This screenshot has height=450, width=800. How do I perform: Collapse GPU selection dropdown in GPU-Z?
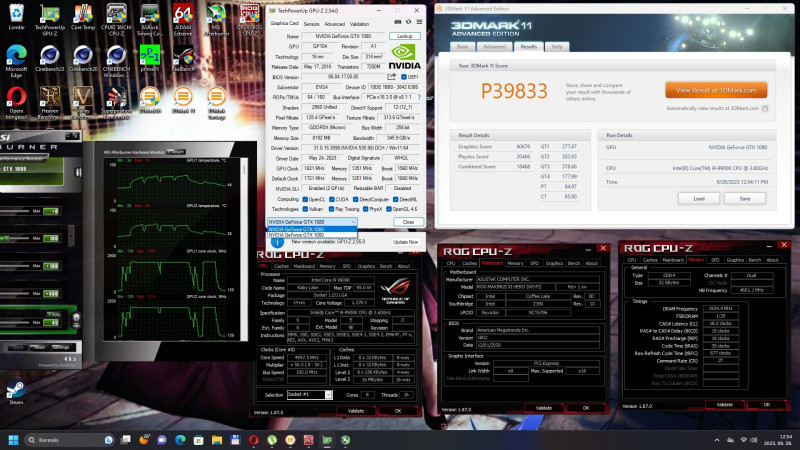click(353, 222)
